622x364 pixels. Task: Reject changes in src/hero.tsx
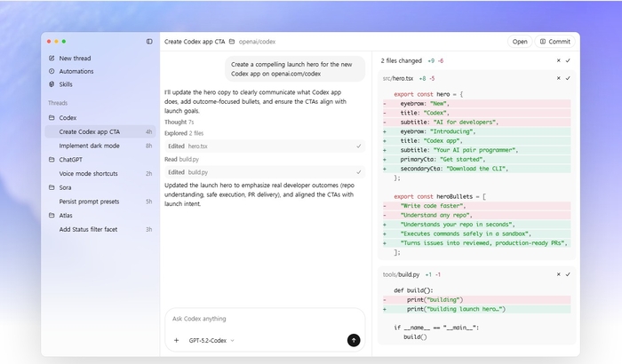click(559, 78)
